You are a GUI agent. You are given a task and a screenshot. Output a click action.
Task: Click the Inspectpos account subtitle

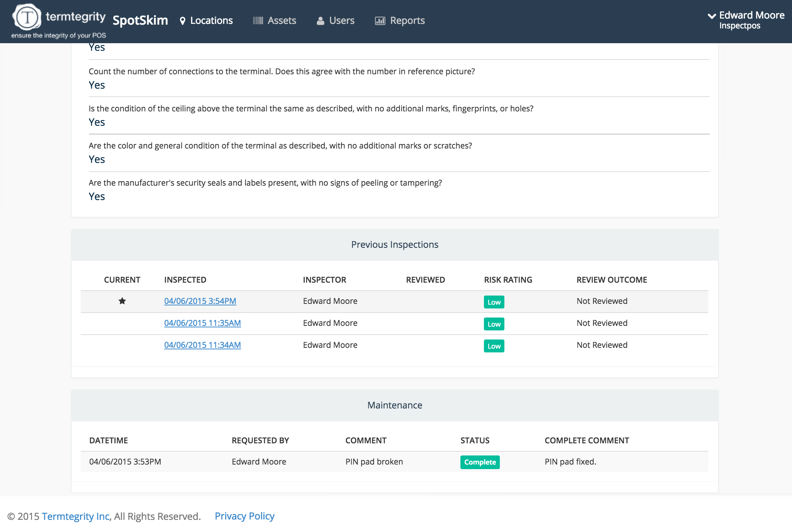coord(740,26)
